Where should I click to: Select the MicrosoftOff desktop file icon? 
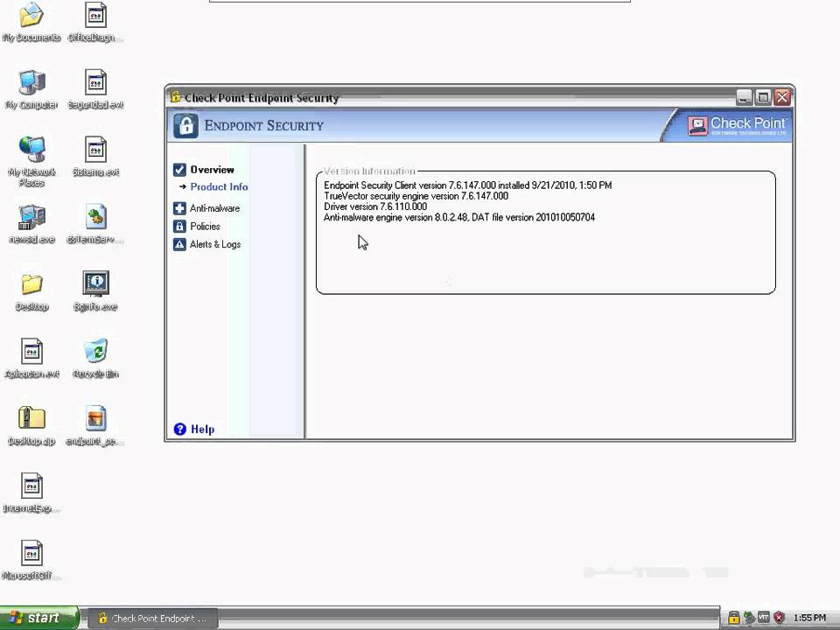pos(31,560)
